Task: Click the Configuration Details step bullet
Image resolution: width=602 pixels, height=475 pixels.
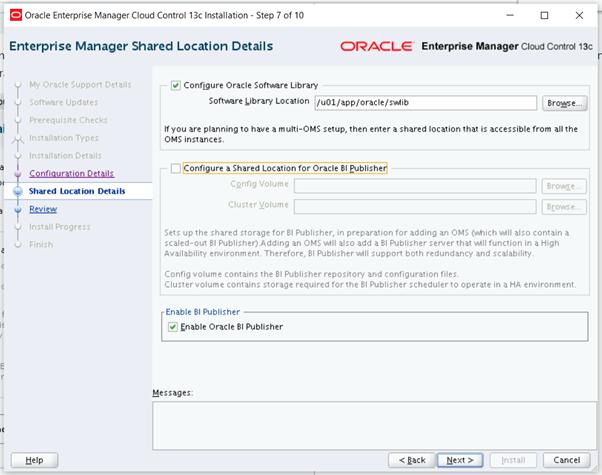Action: [17, 174]
